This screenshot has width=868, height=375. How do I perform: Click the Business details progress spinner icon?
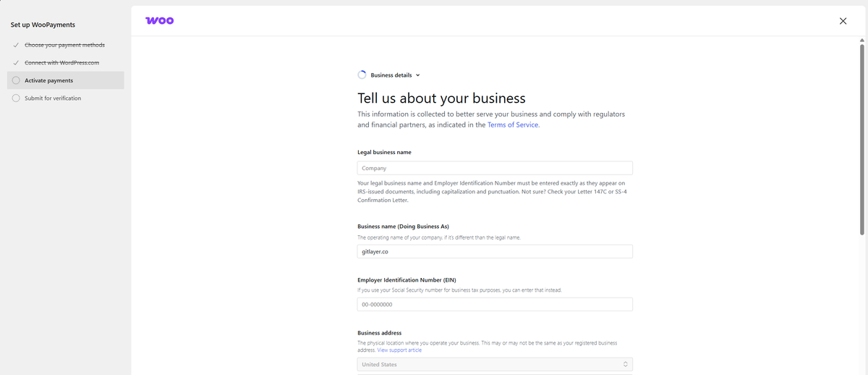pos(362,75)
